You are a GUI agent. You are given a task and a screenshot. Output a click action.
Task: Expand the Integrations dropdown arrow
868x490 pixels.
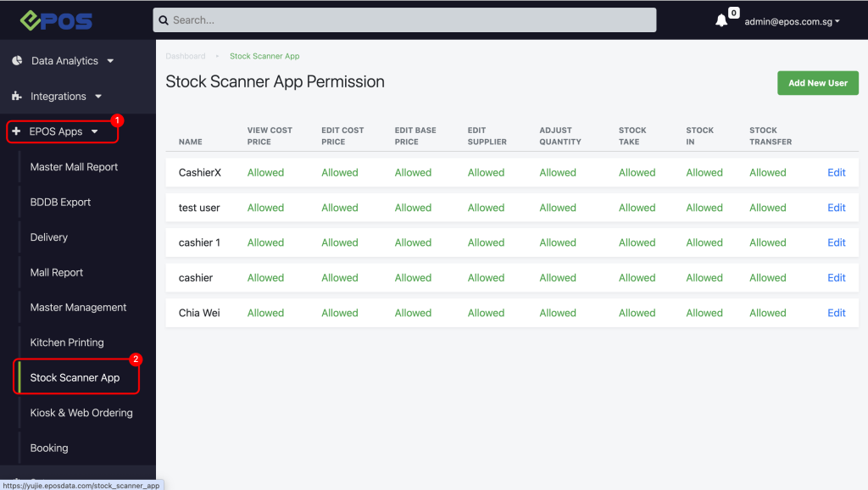(x=98, y=97)
